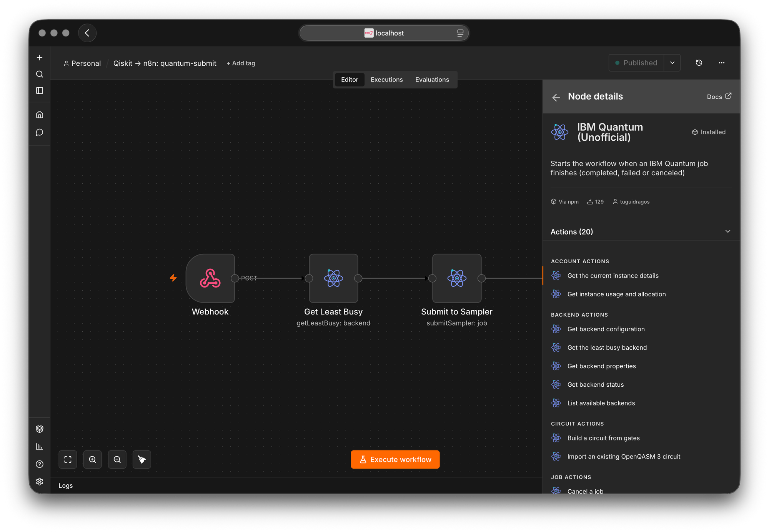Click the Submit to Sampler output connector
This screenshot has height=532, width=769.
481,278
